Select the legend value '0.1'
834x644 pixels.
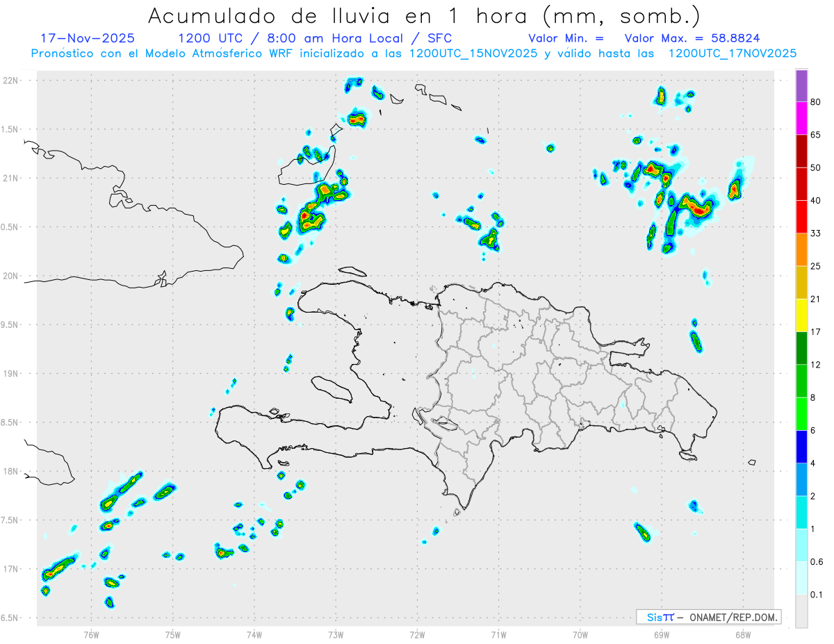817,595
